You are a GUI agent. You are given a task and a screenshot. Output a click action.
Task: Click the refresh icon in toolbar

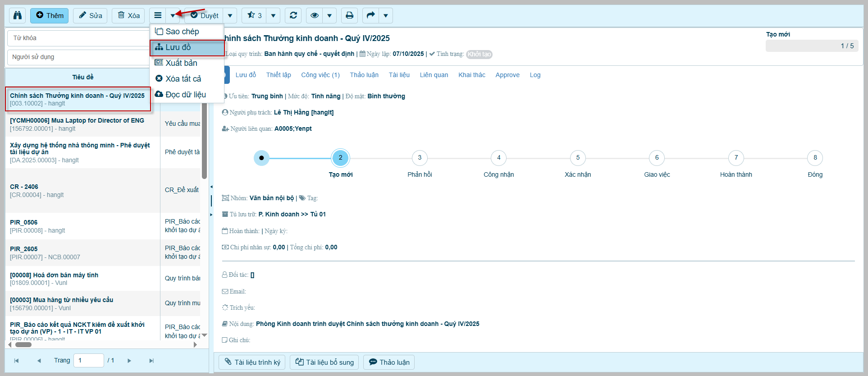(293, 15)
